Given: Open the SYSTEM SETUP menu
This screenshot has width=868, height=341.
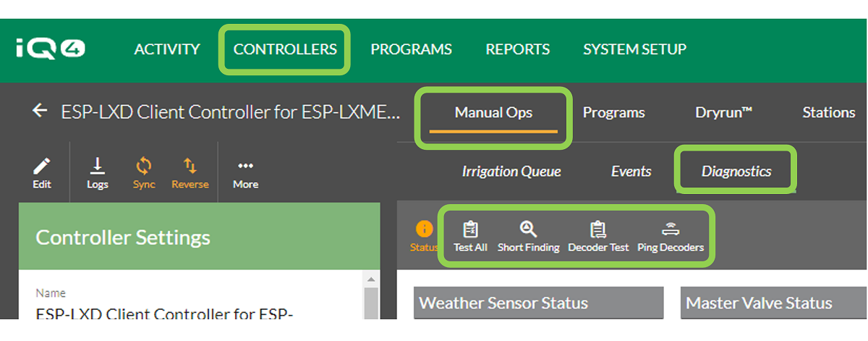Looking at the screenshot, I should pos(634,49).
